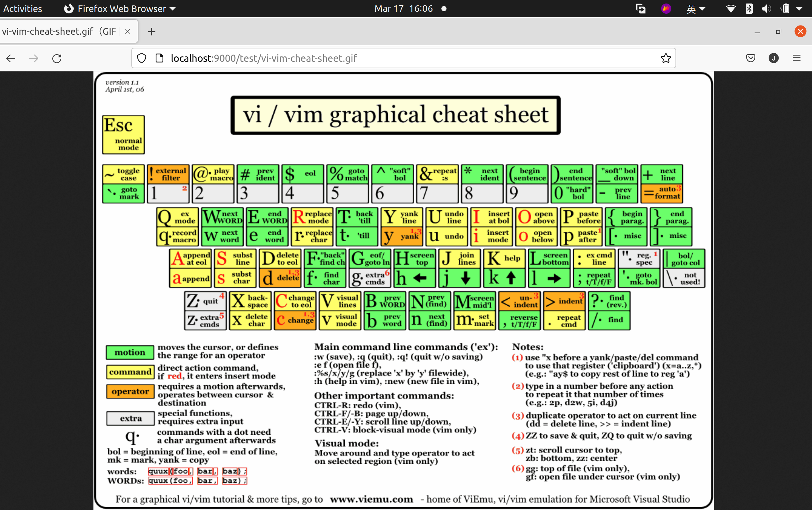This screenshot has height=510, width=812.
Task: Click the cheat sheet title banner
Action: point(395,115)
